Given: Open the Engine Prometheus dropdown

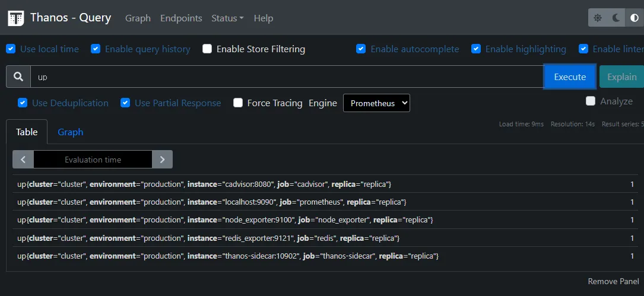Looking at the screenshot, I should 376,103.
